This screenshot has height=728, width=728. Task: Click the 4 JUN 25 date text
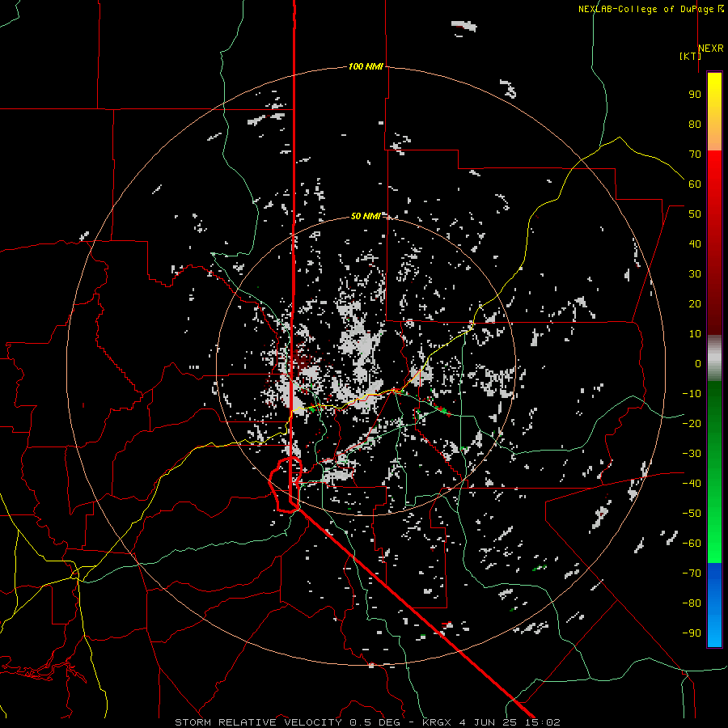coord(489,722)
